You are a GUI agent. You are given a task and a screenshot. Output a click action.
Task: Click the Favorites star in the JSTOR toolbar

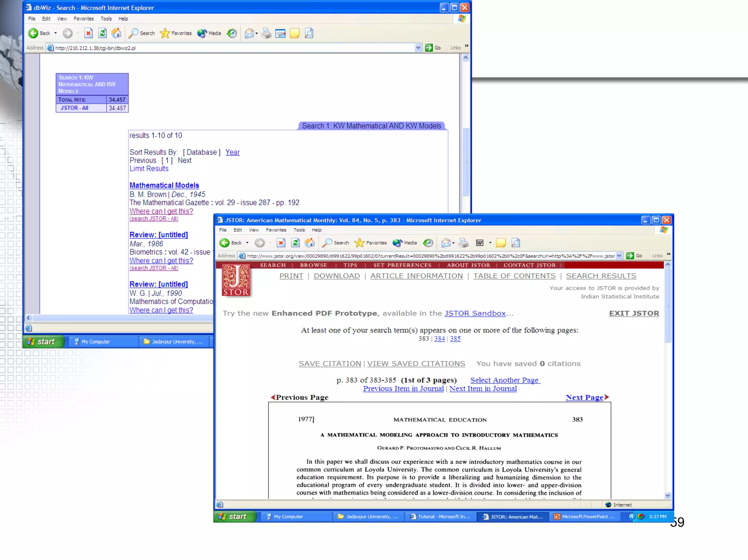[359, 243]
